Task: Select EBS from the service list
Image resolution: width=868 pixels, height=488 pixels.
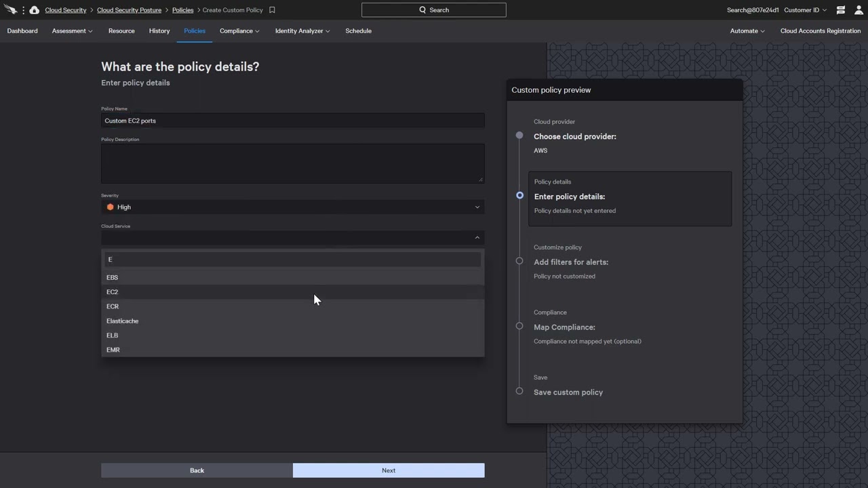Action: (293, 277)
